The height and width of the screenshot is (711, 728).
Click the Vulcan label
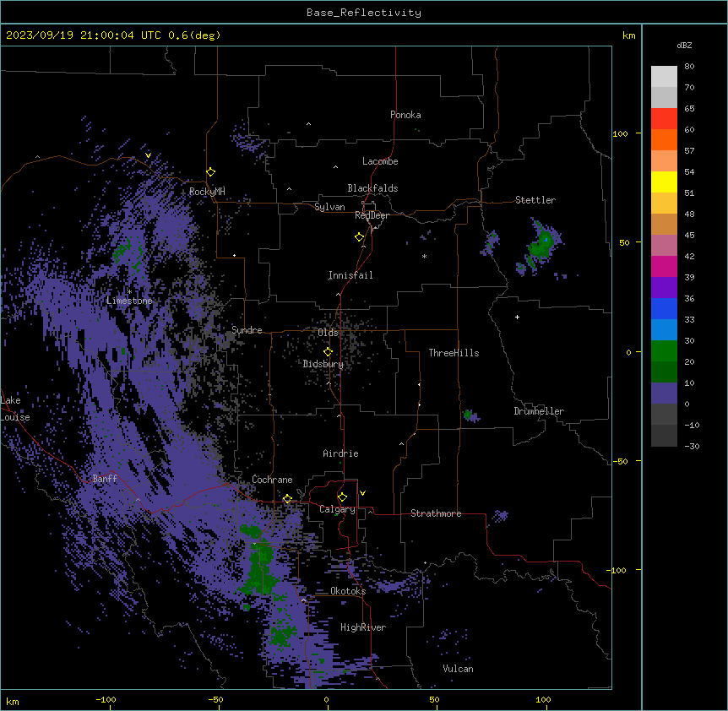pos(458,669)
